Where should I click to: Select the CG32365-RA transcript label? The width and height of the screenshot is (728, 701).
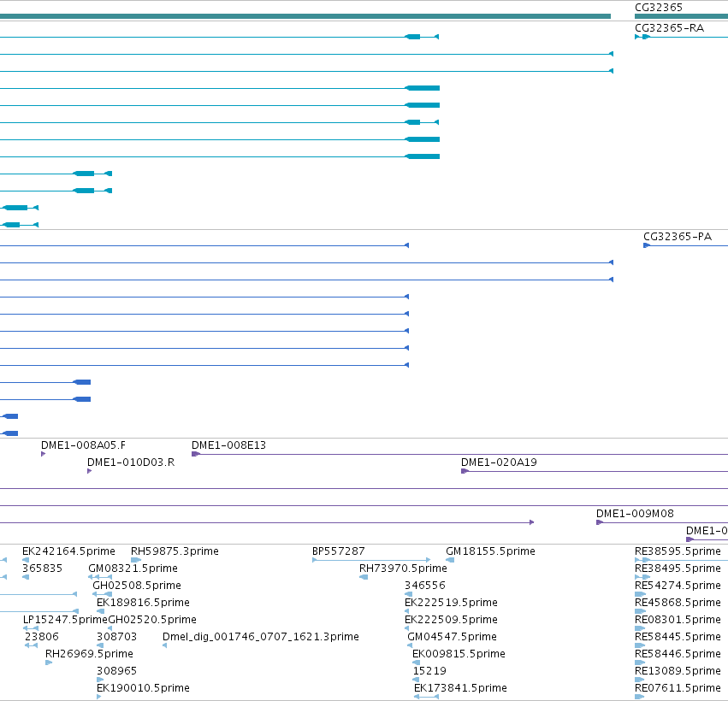[x=669, y=28]
